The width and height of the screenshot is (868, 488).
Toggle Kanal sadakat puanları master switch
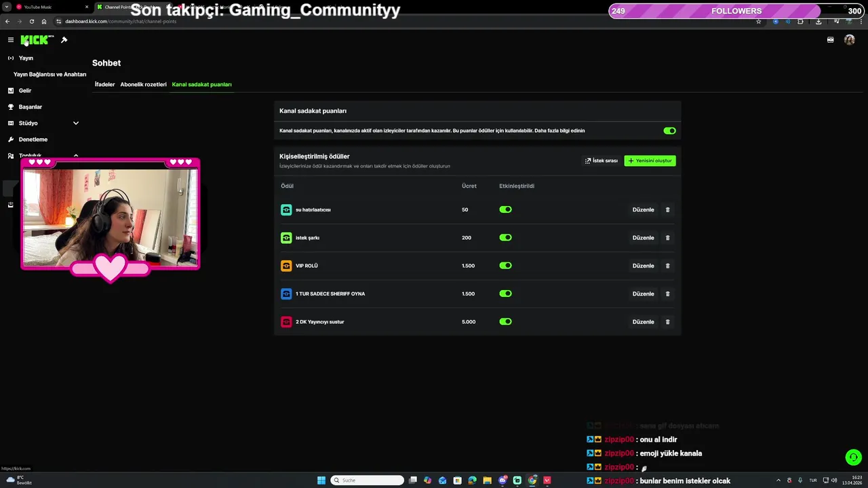click(x=669, y=131)
